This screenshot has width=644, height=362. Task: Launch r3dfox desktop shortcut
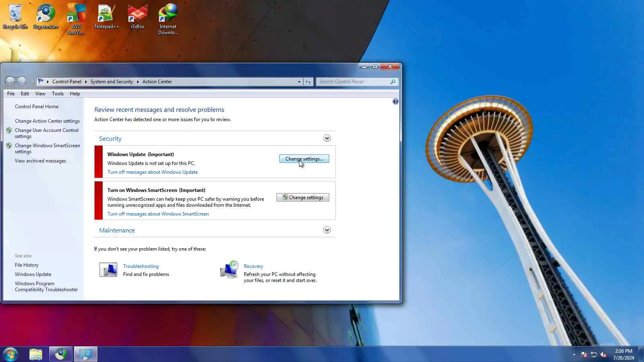pos(137,16)
